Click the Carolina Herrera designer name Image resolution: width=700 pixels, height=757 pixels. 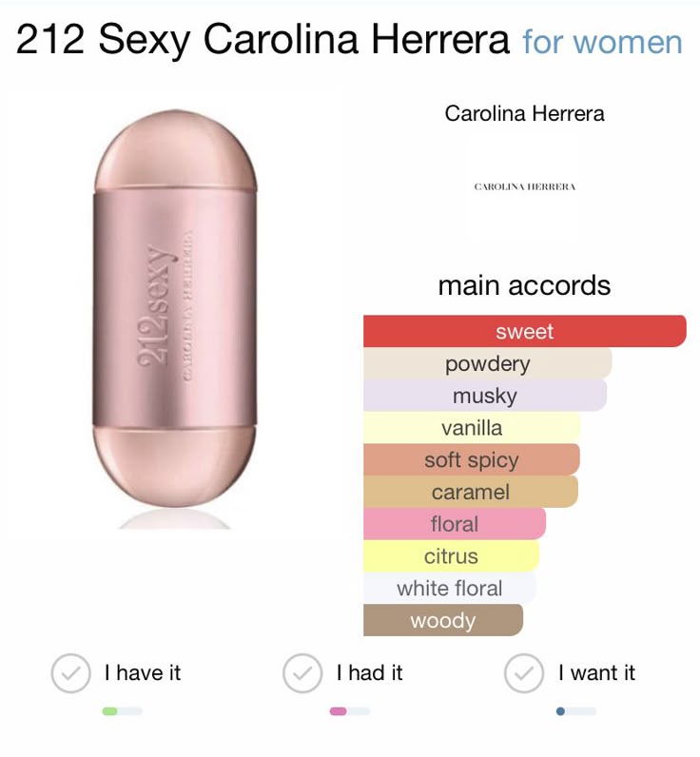click(x=524, y=113)
